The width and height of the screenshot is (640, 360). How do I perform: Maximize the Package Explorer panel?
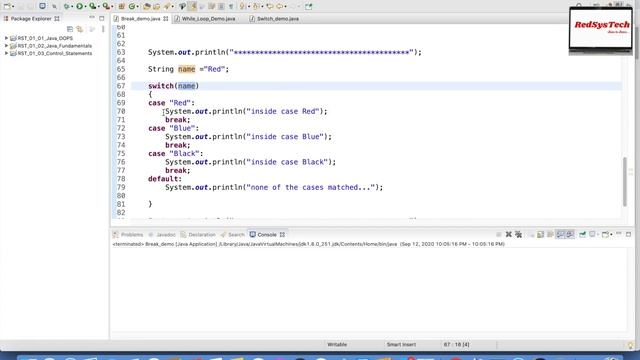click(102, 18)
